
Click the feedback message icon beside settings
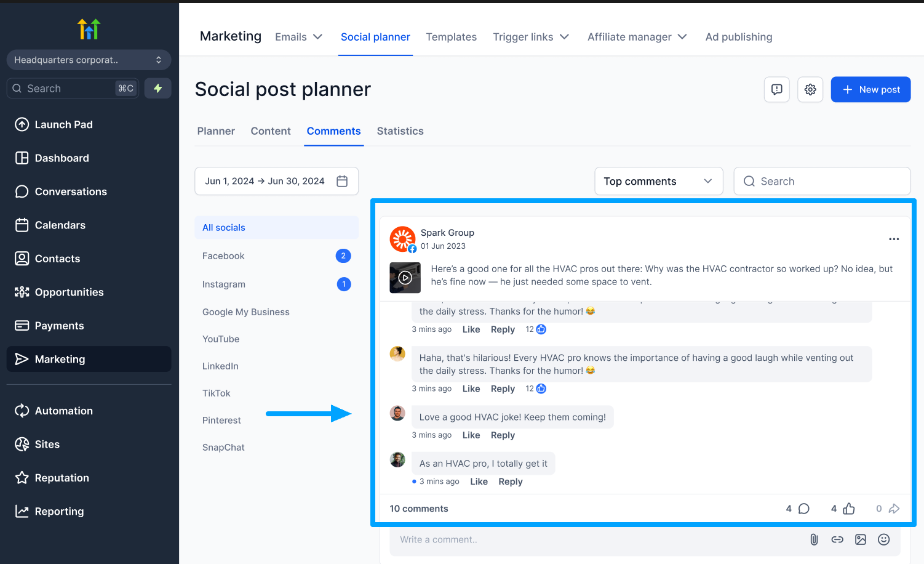[x=776, y=90]
